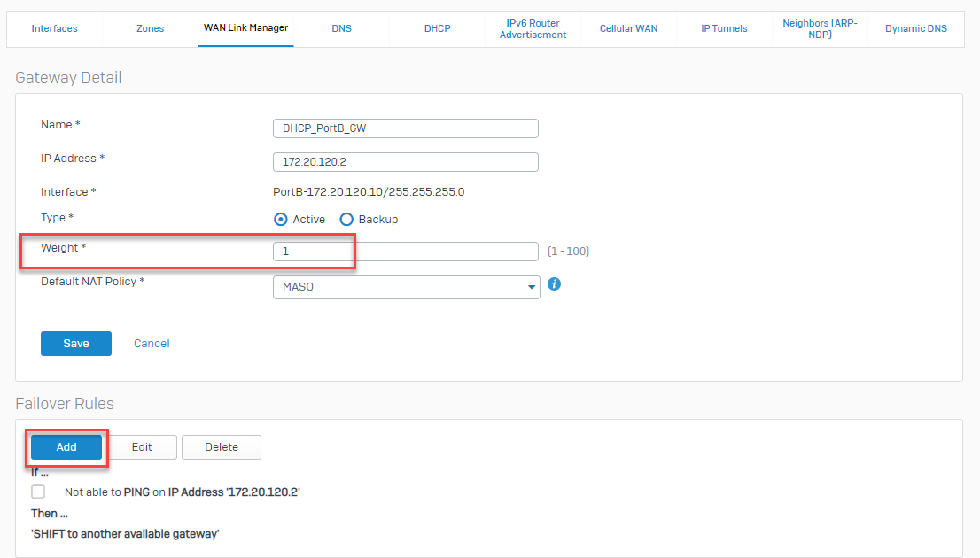Delete the selected failover rule
This screenshot has height=558, width=980.
coord(221,447)
